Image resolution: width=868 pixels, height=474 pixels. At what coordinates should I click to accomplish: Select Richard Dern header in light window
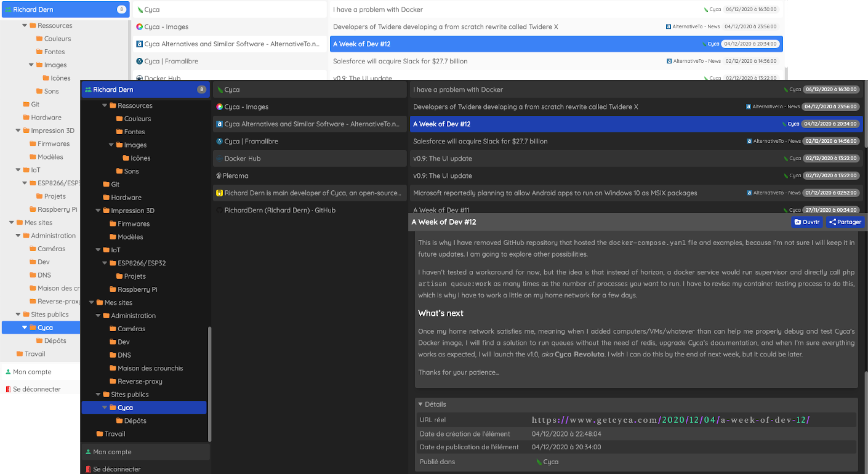[x=65, y=9]
